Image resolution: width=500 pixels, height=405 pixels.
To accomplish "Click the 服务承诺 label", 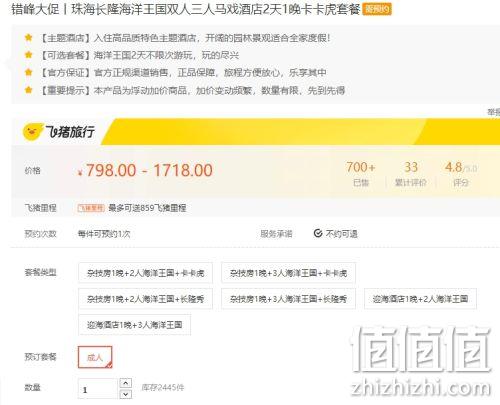I will [276, 234].
